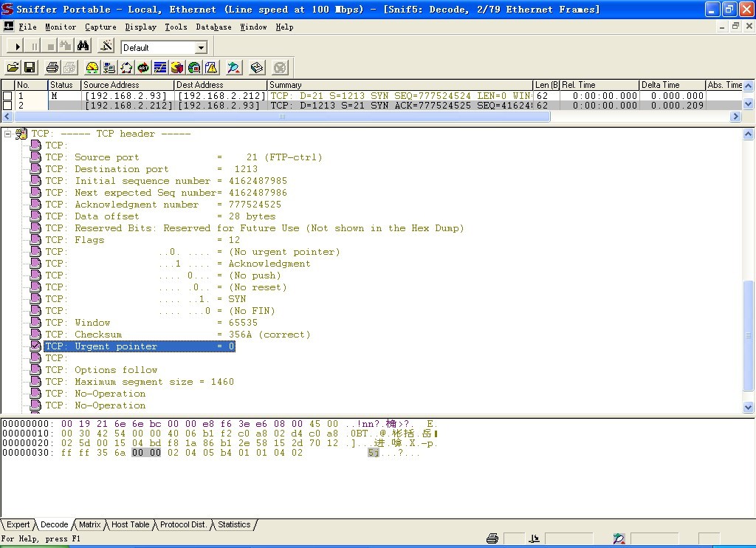Click the stop capture button
Image resolution: width=756 pixels, height=548 pixels.
pyautogui.click(x=50, y=47)
